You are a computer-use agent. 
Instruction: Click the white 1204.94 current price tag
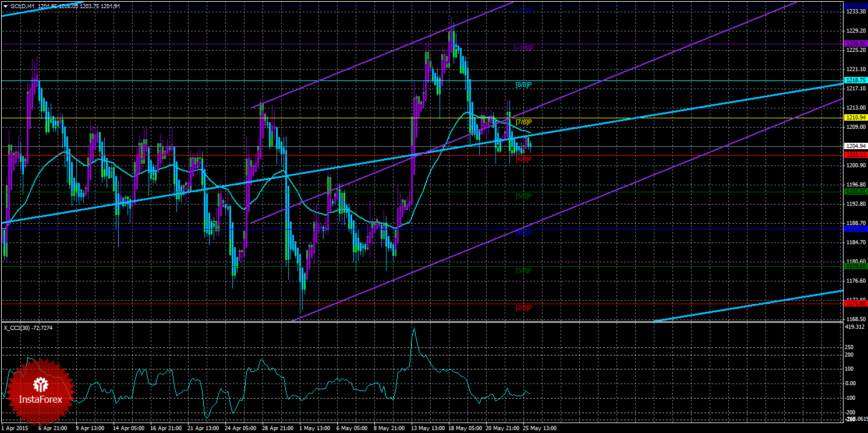coord(855,146)
